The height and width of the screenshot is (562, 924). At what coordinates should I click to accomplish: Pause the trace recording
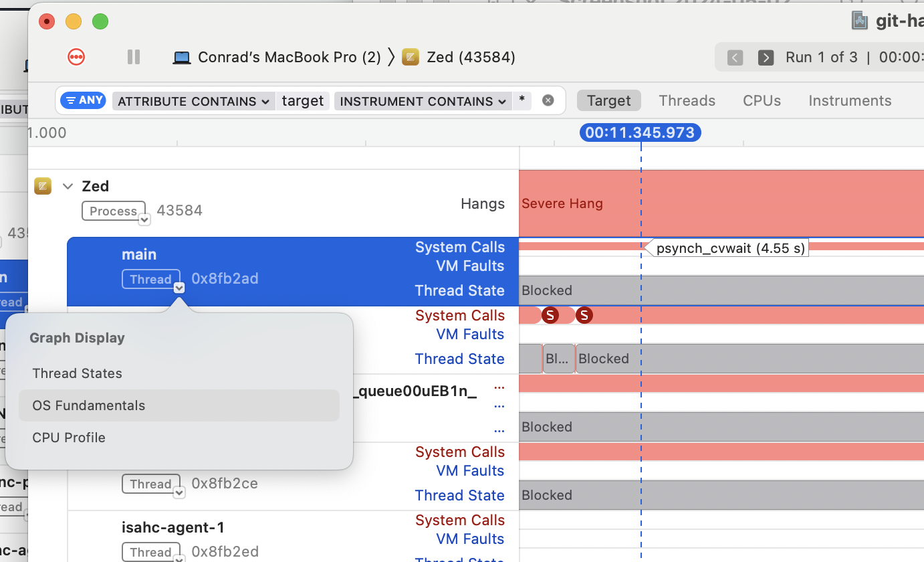coord(134,57)
